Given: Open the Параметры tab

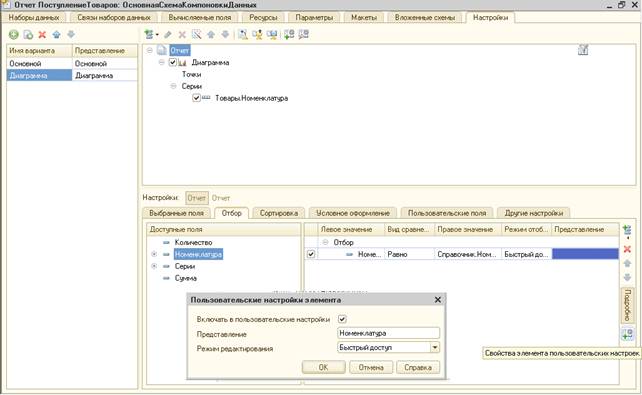Looking at the screenshot, I should click(x=314, y=18).
